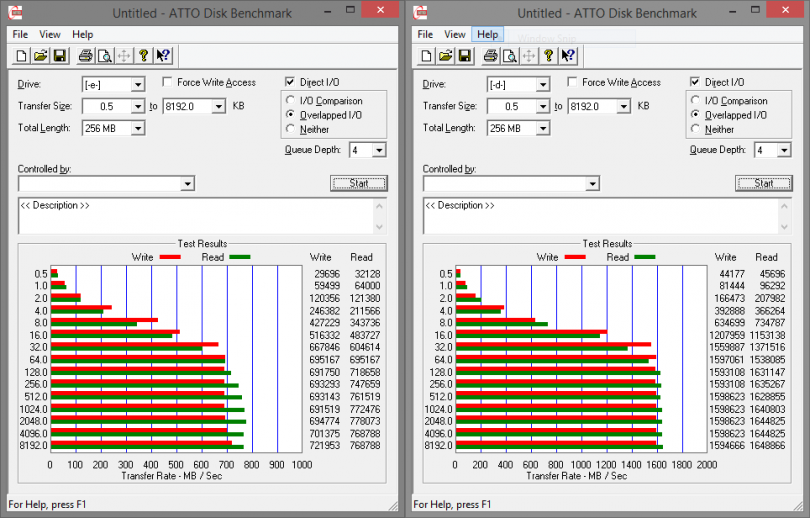
Task: Click the New file icon in the left window
Action: point(23,56)
